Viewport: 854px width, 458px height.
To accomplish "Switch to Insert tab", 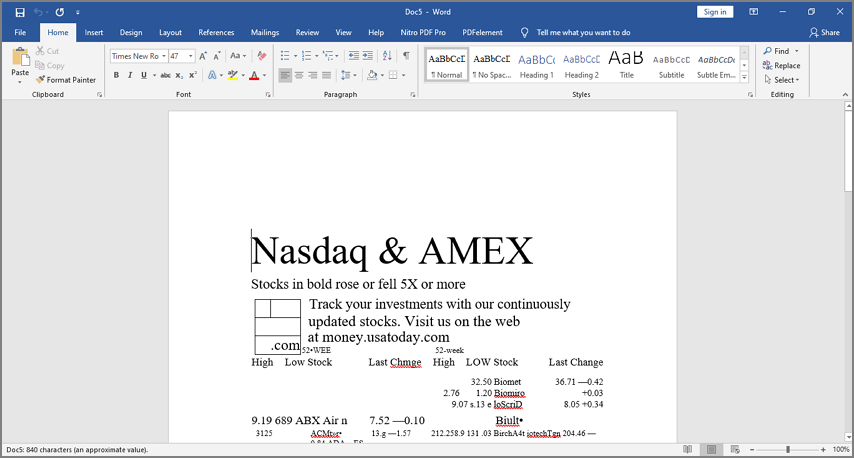I will coord(94,33).
